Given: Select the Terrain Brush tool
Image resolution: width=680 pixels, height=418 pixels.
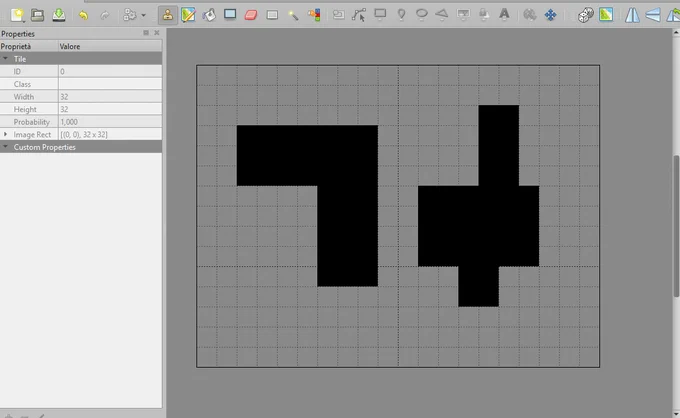Looking at the screenshot, I should [188, 15].
